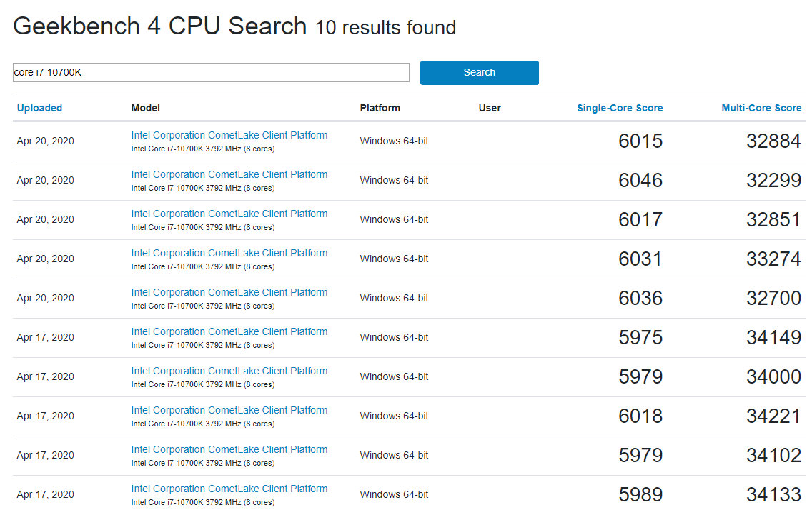Open the CometLake result with single-core score 5989
This screenshot has height=515, width=812.
coord(229,489)
